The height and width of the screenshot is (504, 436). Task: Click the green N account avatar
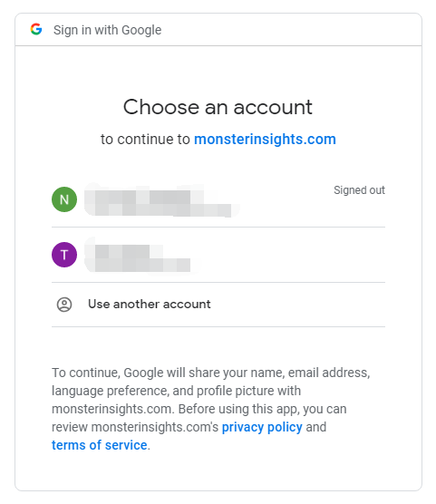point(64,199)
